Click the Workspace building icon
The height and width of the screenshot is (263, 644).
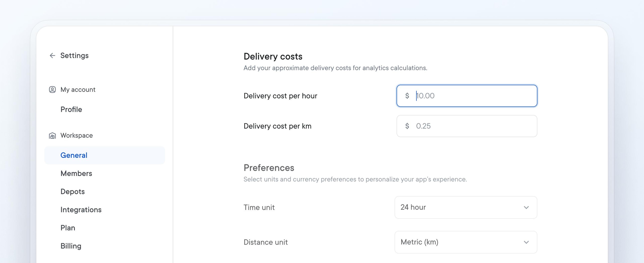pyautogui.click(x=52, y=135)
